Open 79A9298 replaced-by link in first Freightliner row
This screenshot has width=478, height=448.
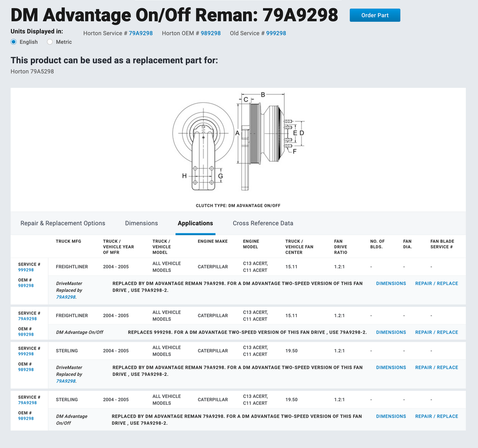pos(66,297)
